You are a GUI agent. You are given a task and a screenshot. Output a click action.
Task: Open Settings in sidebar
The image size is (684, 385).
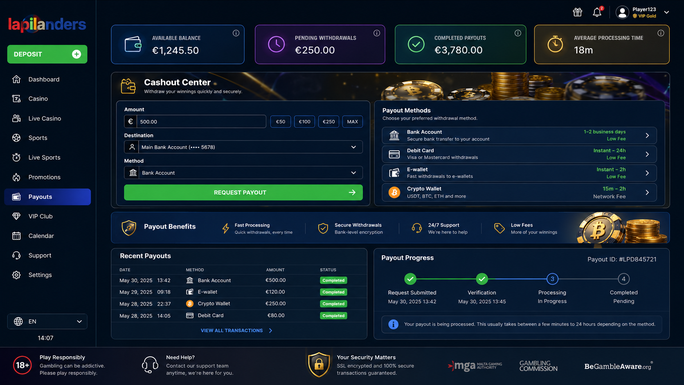pos(47,275)
